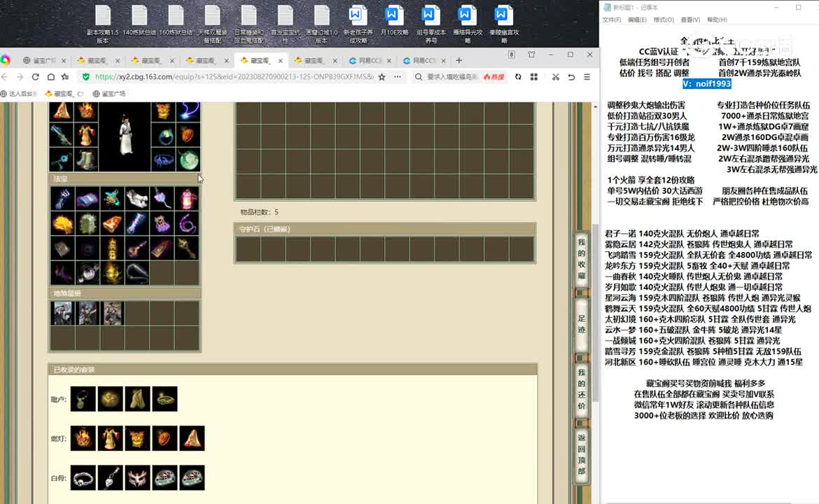Viewport: 819px width, 504px height.
Task: Open desktop document 月10E攻略
Action: [394, 21]
